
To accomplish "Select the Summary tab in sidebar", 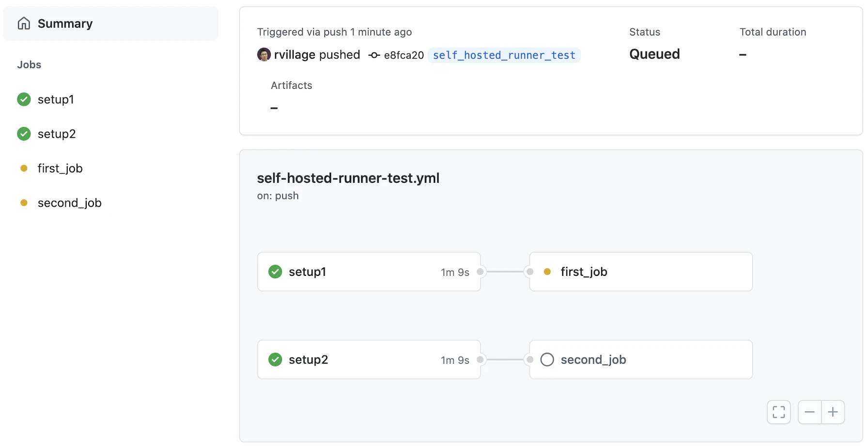I will [111, 23].
